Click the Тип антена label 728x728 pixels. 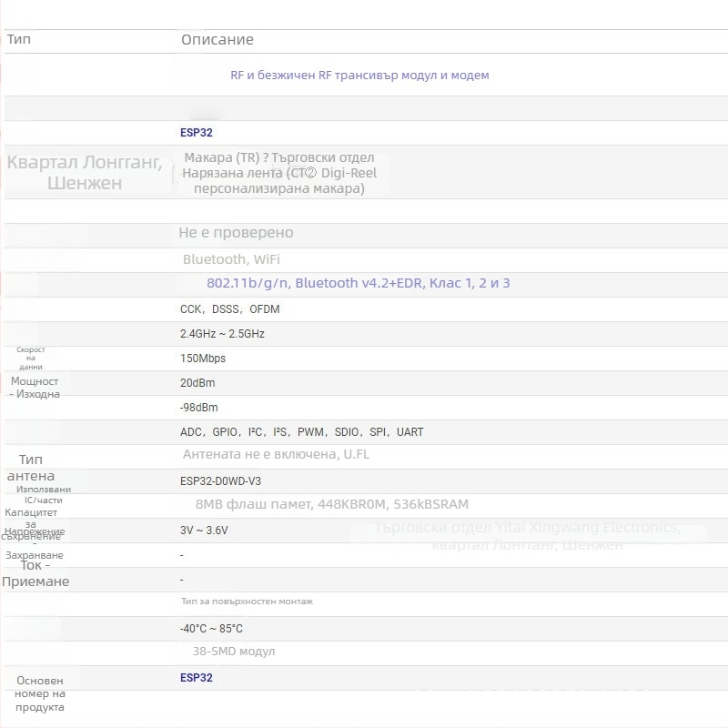(31, 468)
